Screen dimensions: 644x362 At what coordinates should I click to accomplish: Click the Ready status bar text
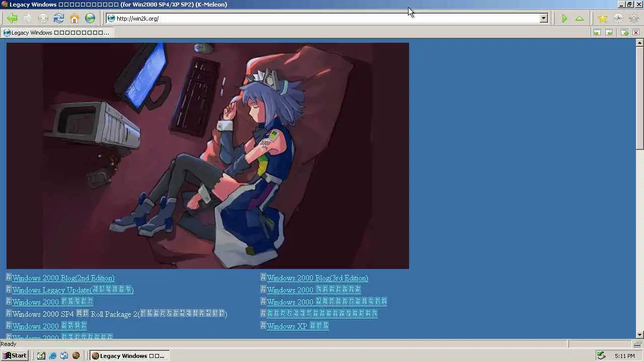(x=9, y=344)
